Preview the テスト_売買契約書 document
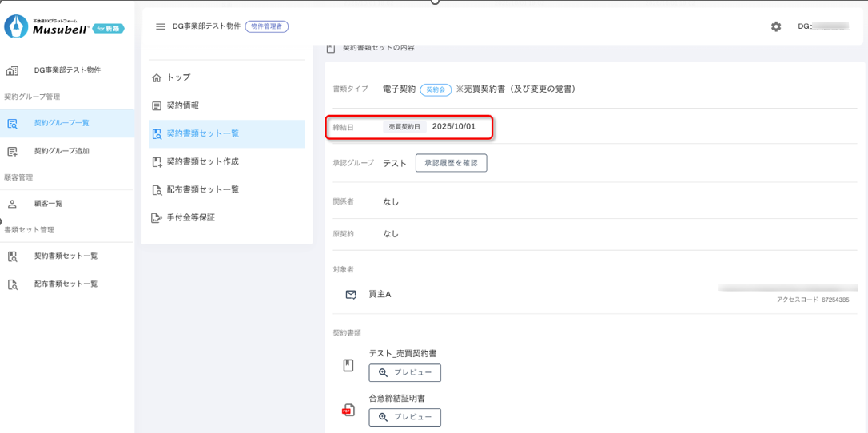 tap(404, 372)
